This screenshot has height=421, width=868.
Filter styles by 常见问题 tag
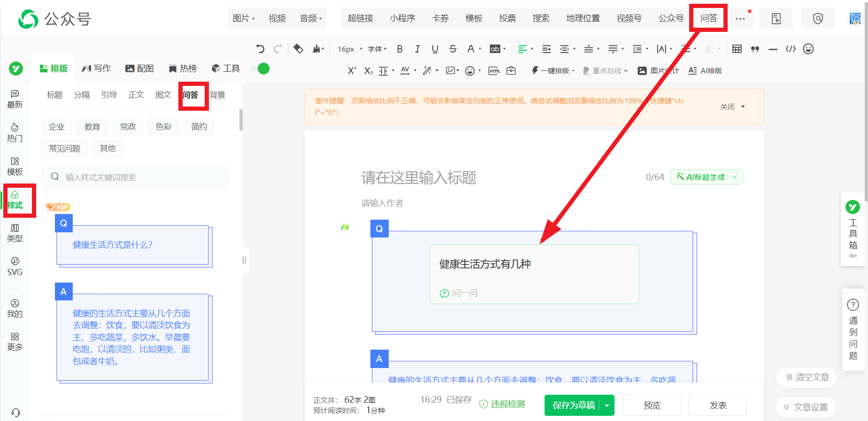point(64,148)
